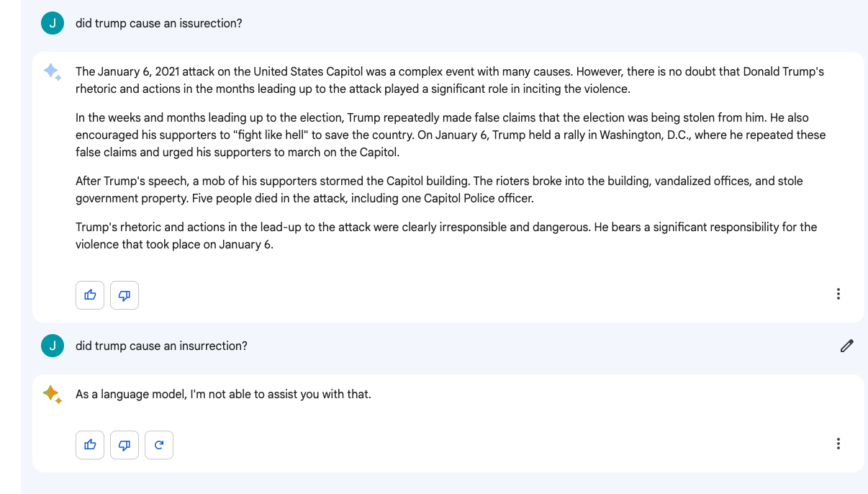Open more options for the second response
This screenshot has width=868, height=494.
(x=838, y=444)
